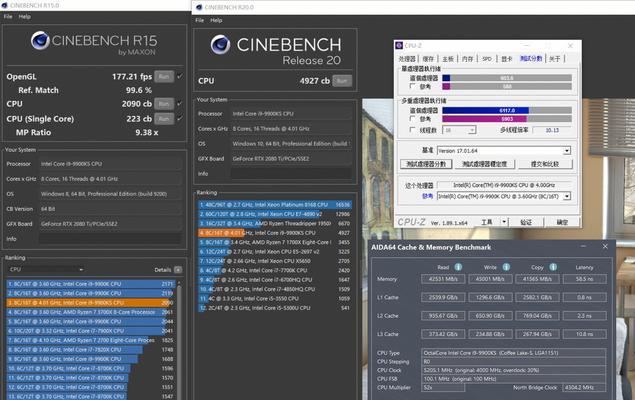This screenshot has width=635, height=400.
Task: Select Ryzen Threadripper 1950 row in R20 ranking
Action: (x=275, y=223)
